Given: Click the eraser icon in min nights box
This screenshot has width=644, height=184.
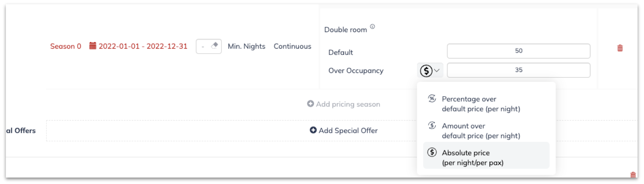Looking at the screenshot, I should click(x=214, y=45).
